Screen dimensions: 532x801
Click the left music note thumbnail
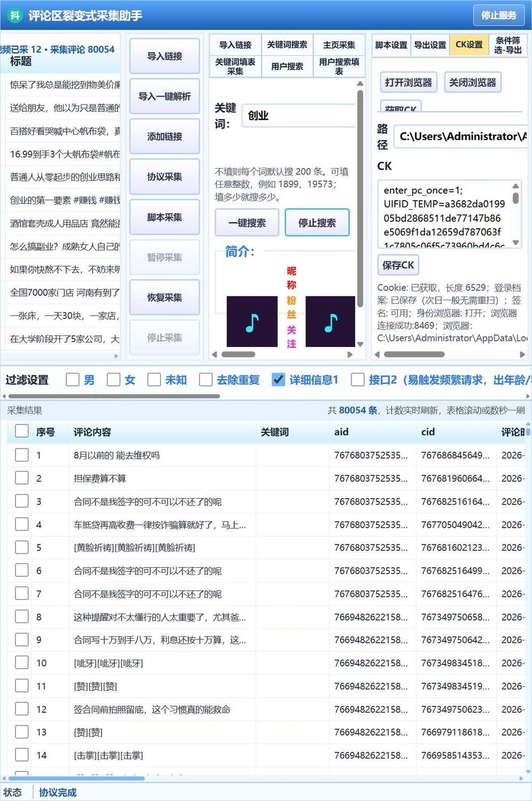252,321
